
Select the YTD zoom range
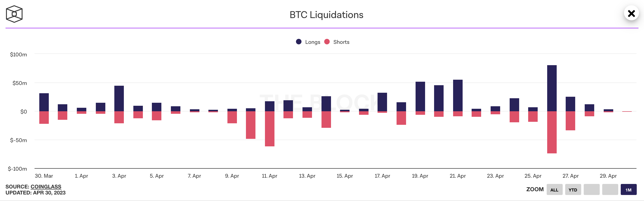[573, 190]
